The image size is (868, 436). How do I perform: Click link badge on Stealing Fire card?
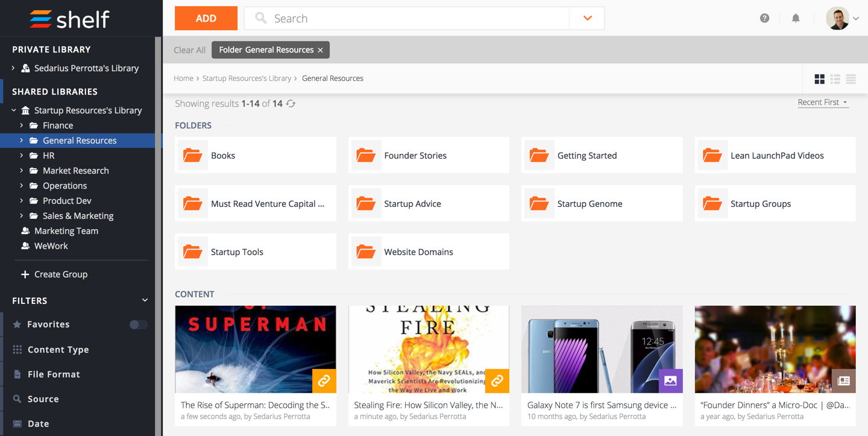tap(497, 381)
